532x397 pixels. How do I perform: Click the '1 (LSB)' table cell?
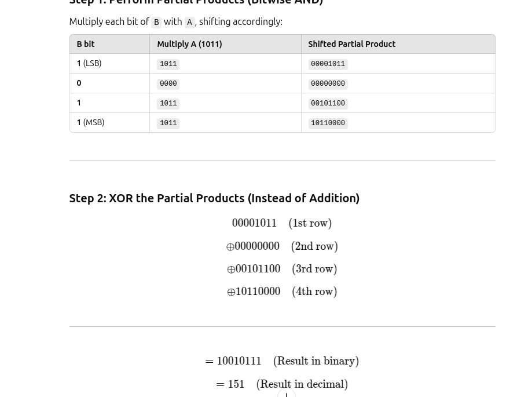(x=109, y=64)
